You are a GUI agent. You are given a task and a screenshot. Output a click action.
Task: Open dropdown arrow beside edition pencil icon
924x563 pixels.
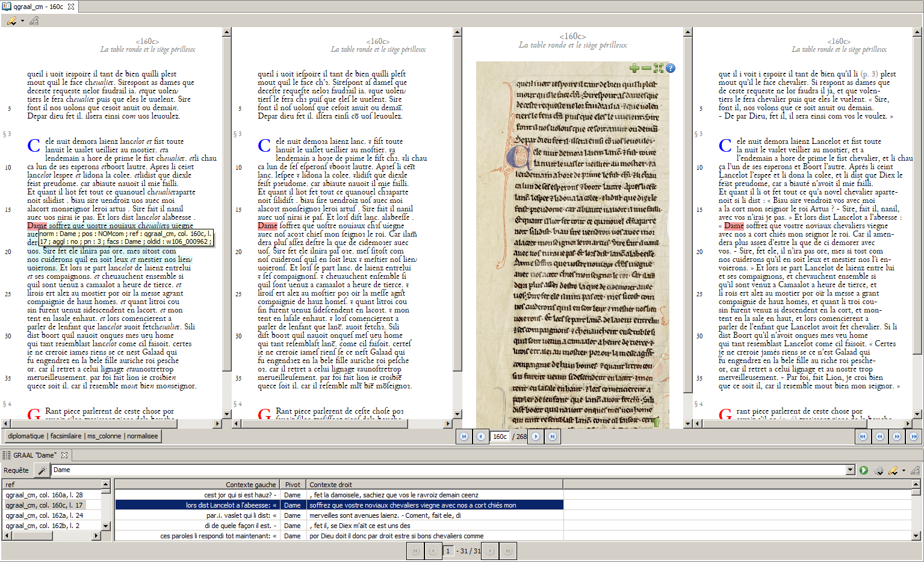(22, 21)
